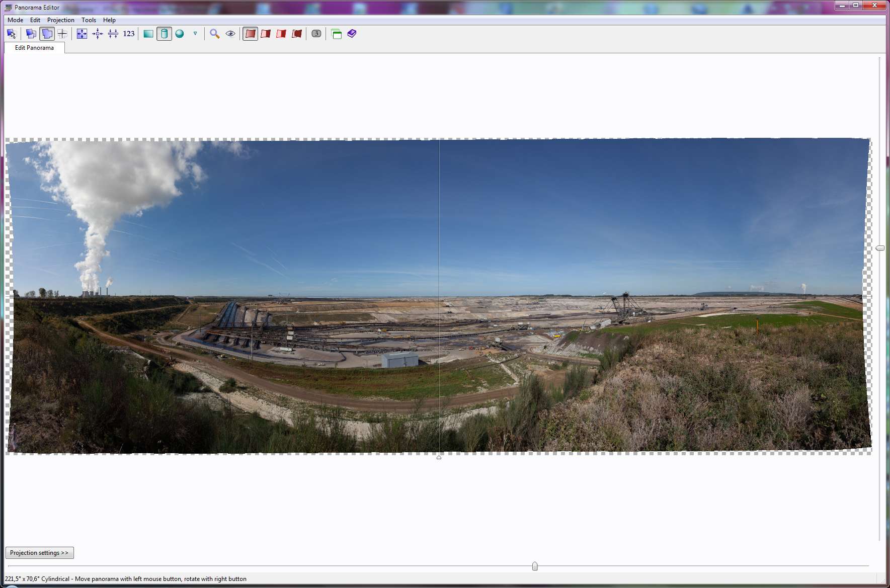
Task: Click the bottom horizontal slider handle
Action: pyautogui.click(x=535, y=566)
